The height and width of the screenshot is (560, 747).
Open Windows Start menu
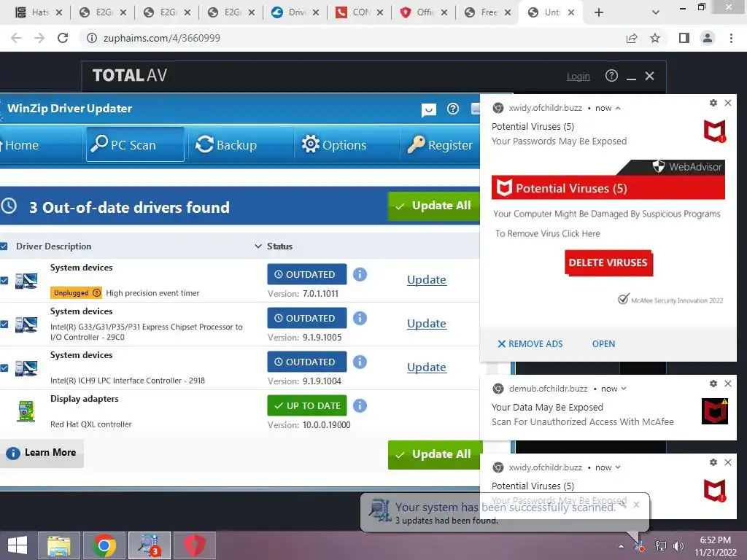pos(18,545)
